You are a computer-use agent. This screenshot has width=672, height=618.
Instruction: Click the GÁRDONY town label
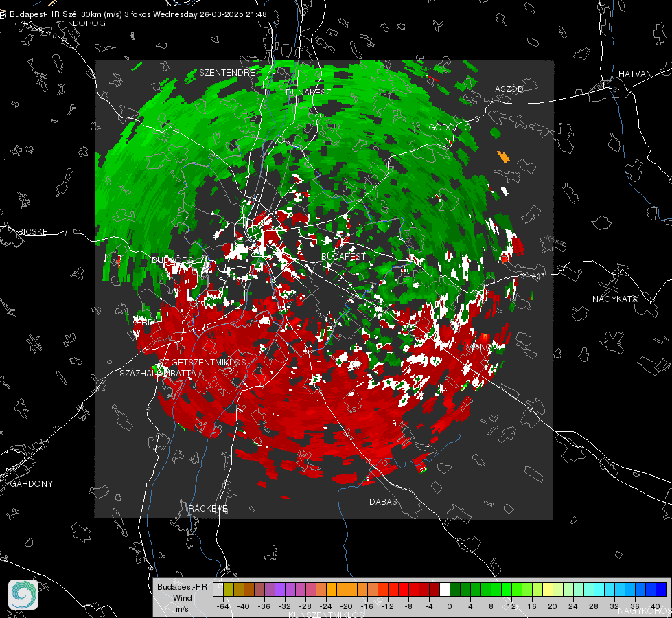tap(32, 484)
